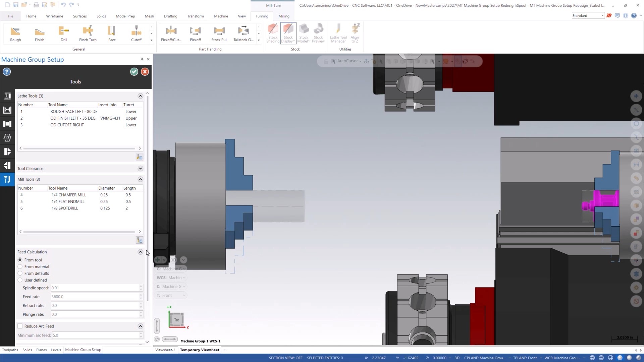Increase the Plunge rate with stepper

click(141, 313)
